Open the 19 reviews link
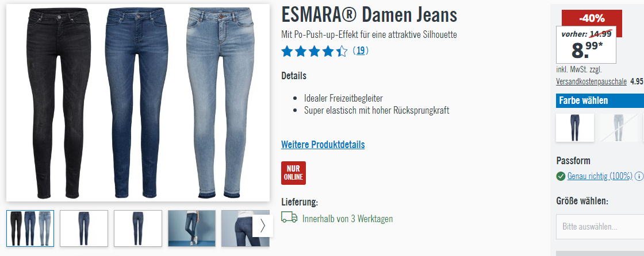The width and height of the screenshot is (644, 256). coord(360,51)
